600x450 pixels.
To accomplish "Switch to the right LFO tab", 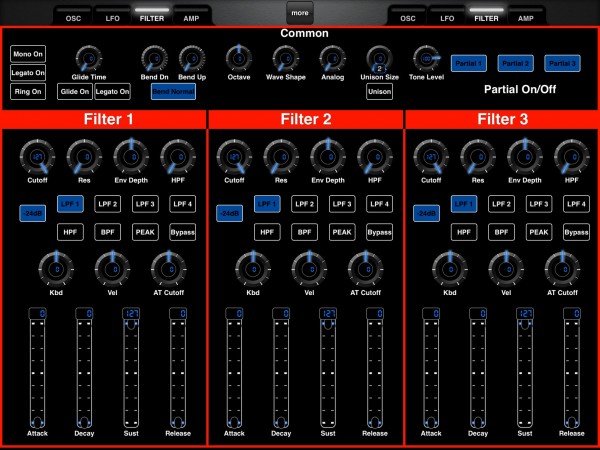I will point(447,16).
